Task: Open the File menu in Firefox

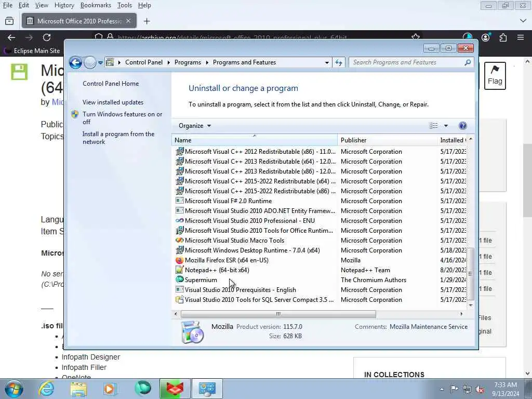Action: (8, 5)
